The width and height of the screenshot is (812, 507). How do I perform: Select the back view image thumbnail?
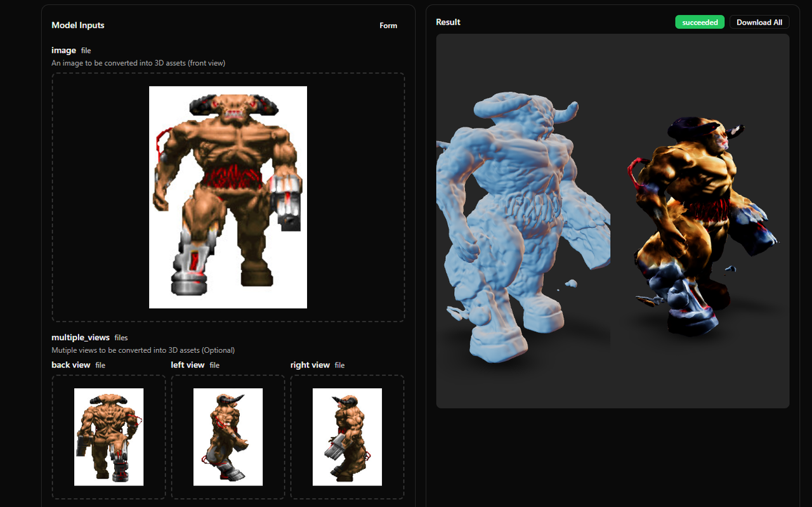click(108, 437)
